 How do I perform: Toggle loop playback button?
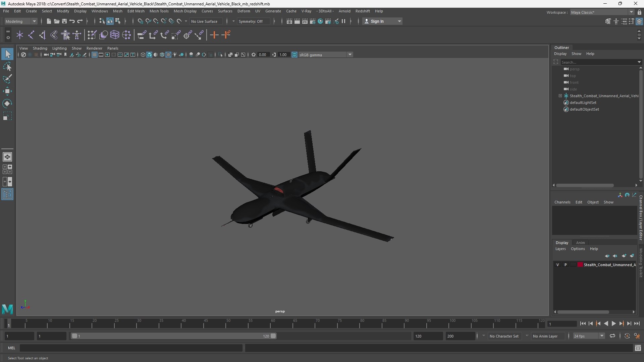click(x=612, y=336)
